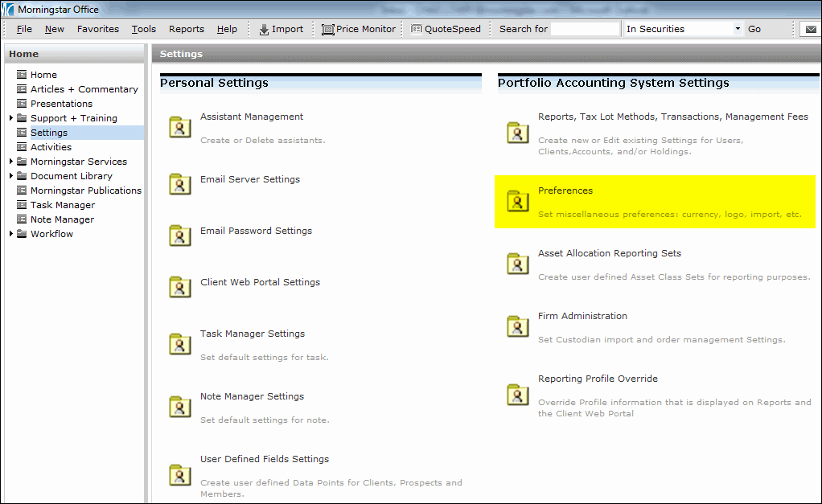This screenshot has width=822, height=504.
Task: Launch QuoteSpeed from the toolbar
Action: [446, 29]
